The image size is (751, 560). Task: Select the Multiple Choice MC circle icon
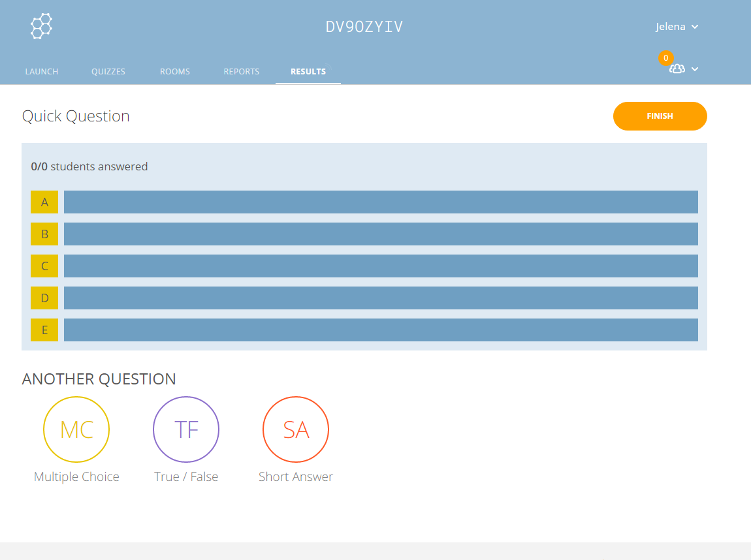76,429
